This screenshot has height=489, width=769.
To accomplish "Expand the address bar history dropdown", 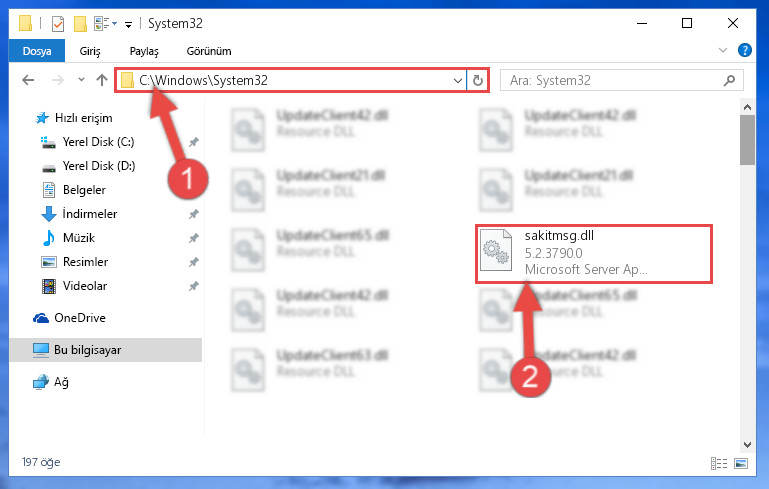I will pyautogui.click(x=458, y=80).
